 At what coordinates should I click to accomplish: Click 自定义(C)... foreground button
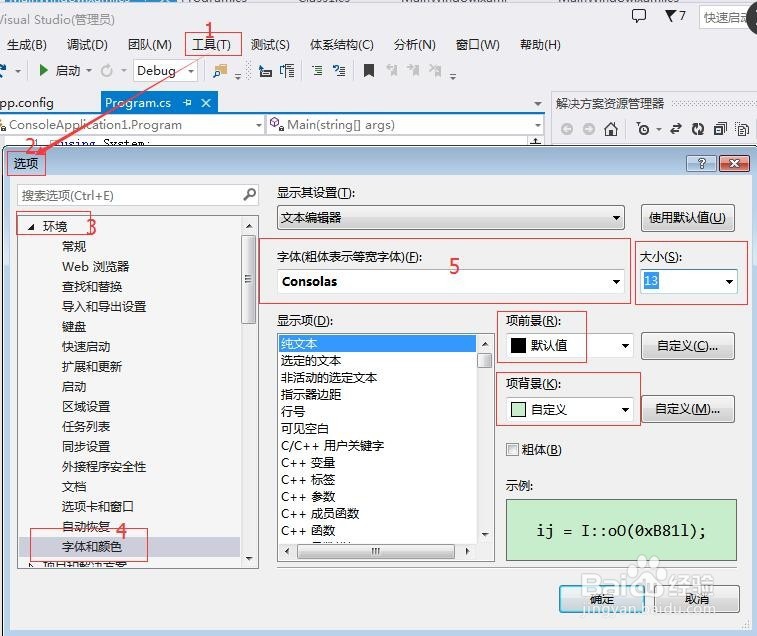[x=687, y=346]
